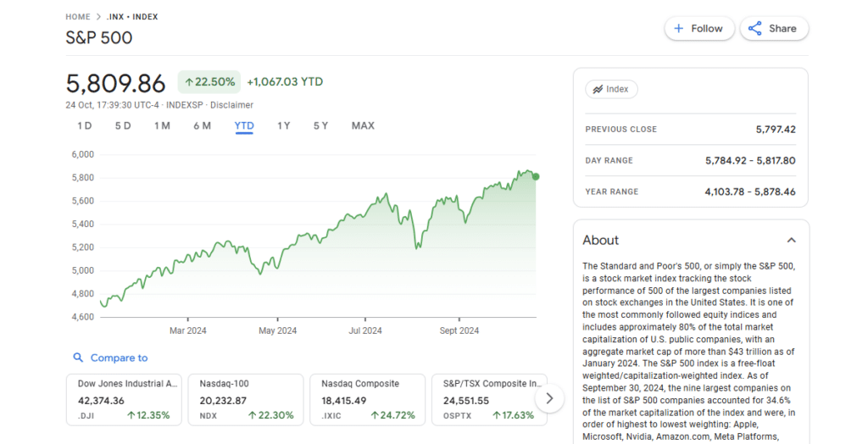This screenshot has width=868, height=444.
Task: Click the Mar 2024 axis label
Action: [x=187, y=330]
